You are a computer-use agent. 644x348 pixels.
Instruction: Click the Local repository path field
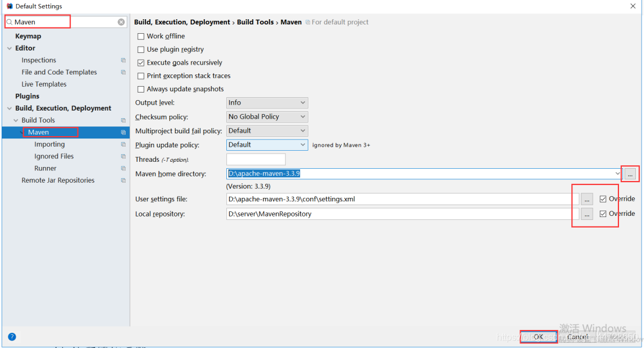(403, 214)
